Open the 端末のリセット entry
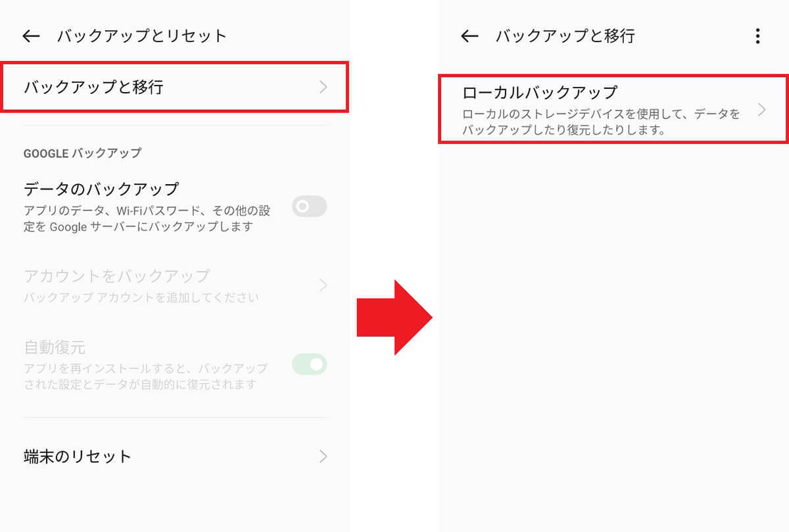The width and height of the screenshot is (789, 532). [175, 456]
